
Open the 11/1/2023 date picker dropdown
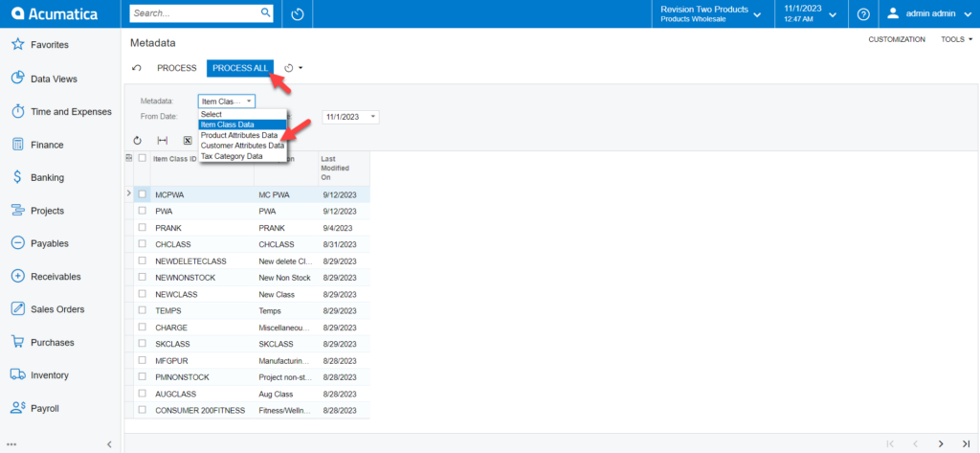374,117
